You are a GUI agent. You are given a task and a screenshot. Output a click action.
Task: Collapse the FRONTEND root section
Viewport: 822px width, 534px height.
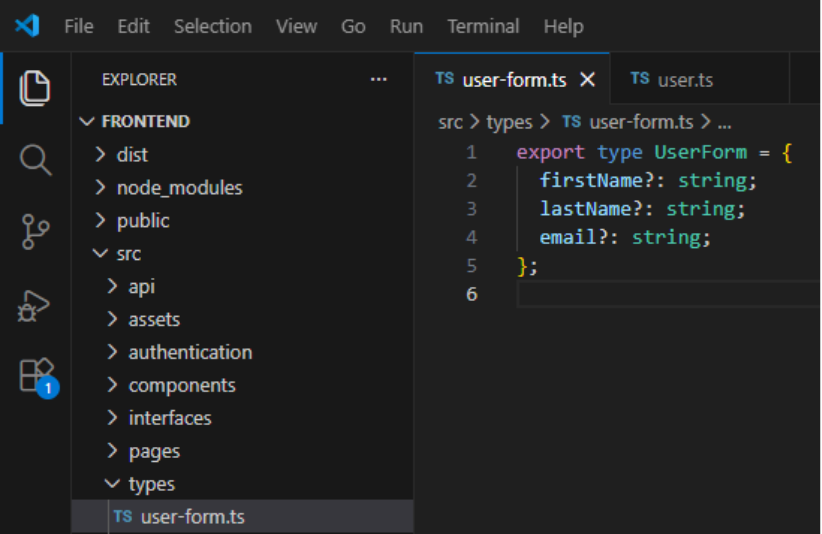[x=145, y=121]
